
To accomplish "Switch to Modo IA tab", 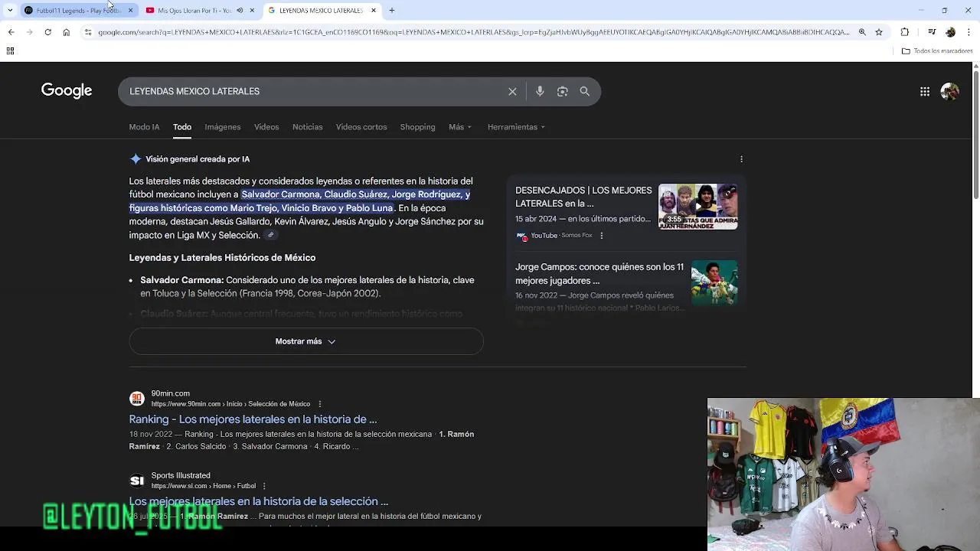I will point(144,127).
